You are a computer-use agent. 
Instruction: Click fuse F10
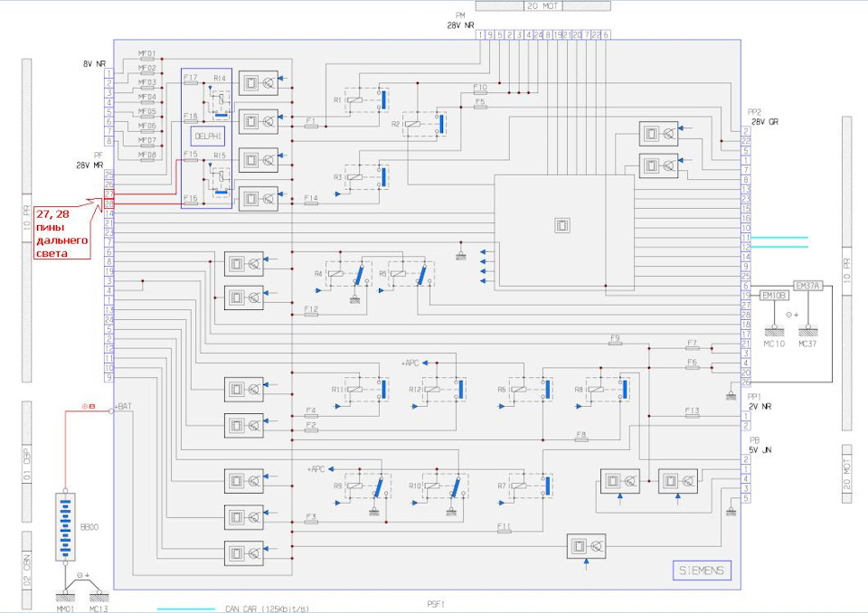(480, 92)
